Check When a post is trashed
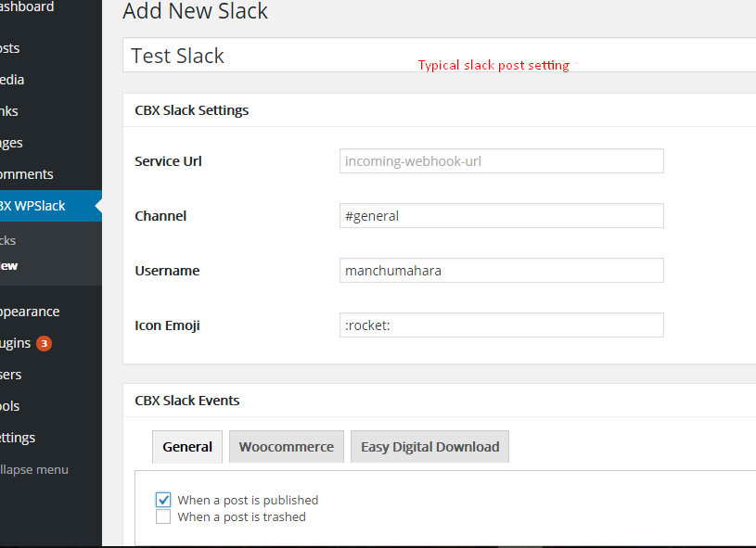756x548 pixels. [163, 516]
